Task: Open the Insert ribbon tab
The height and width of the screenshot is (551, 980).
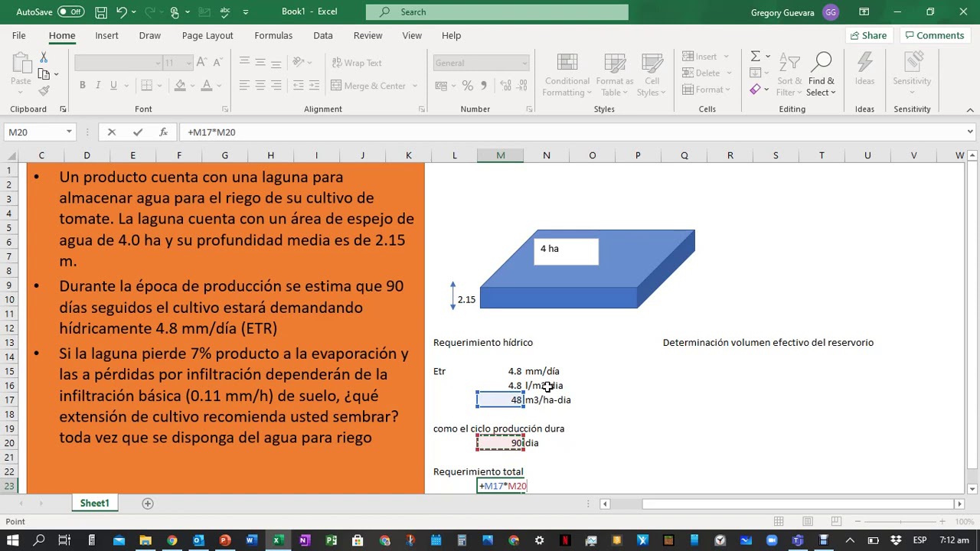Action: tap(106, 35)
